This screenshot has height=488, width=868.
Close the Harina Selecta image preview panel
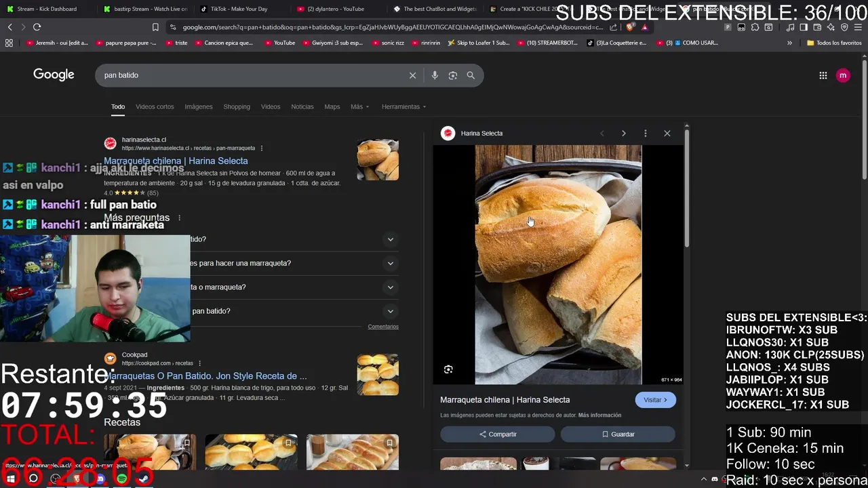[x=667, y=134]
